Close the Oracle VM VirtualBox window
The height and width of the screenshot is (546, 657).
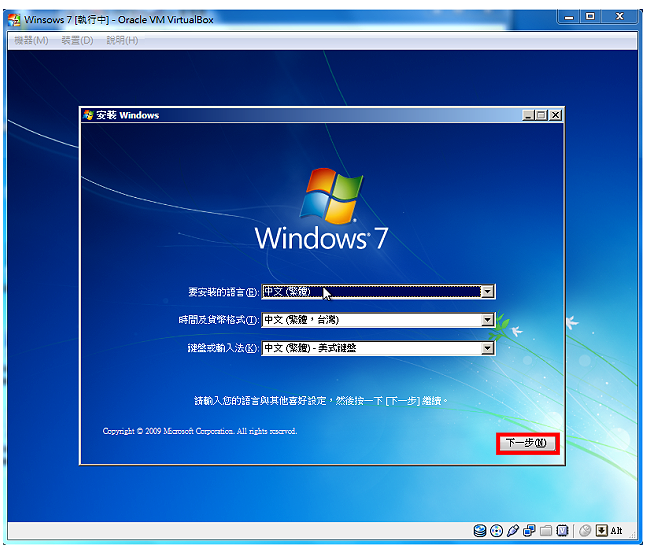point(619,17)
